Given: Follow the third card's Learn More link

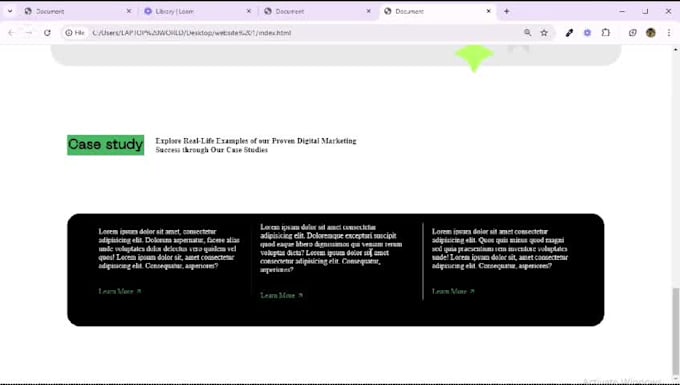Looking at the screenshot, I should point(453,291).
